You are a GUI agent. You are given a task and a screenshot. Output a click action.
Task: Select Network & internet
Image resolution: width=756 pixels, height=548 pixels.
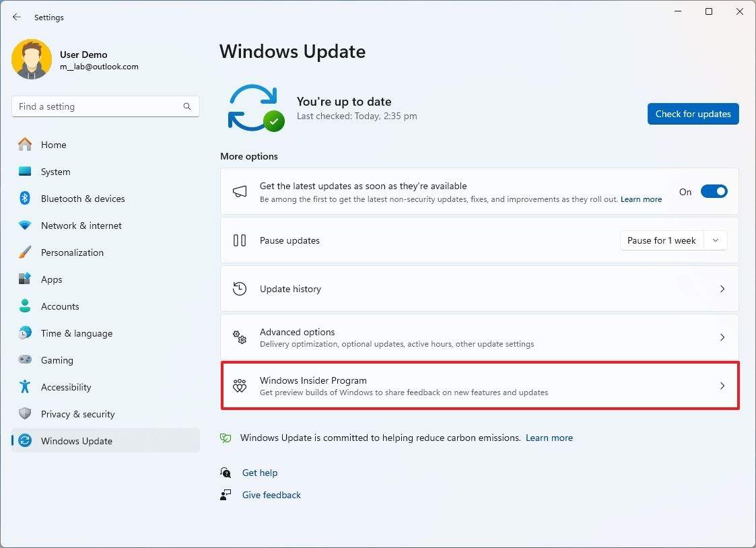(x=106, y=226)
